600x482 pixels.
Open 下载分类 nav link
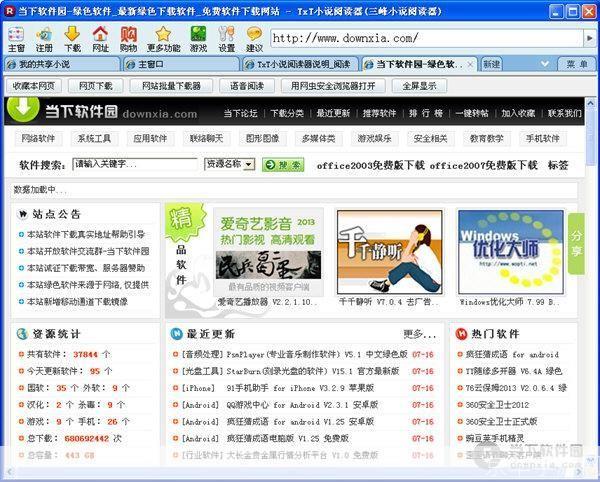tap(287, 113)
